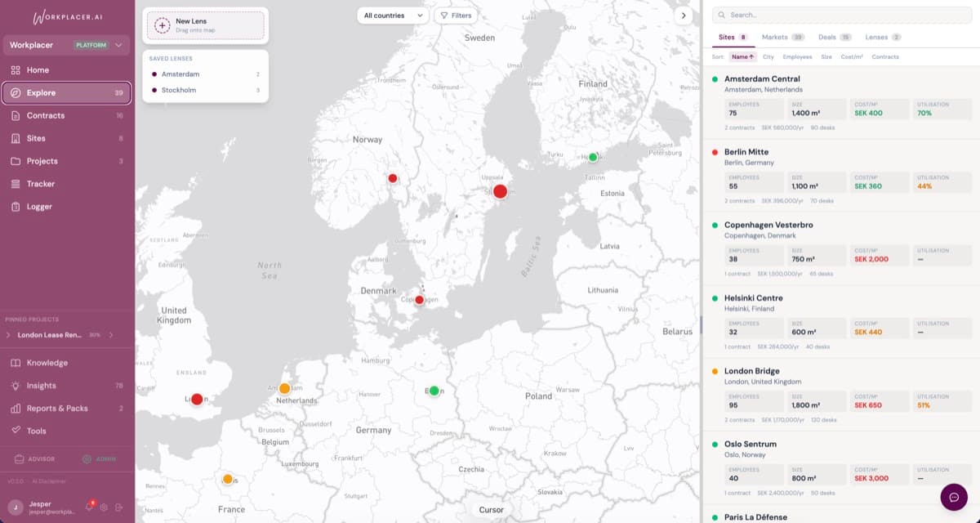Open the Filters menu
980x523 pixels.
pos(456,16)
